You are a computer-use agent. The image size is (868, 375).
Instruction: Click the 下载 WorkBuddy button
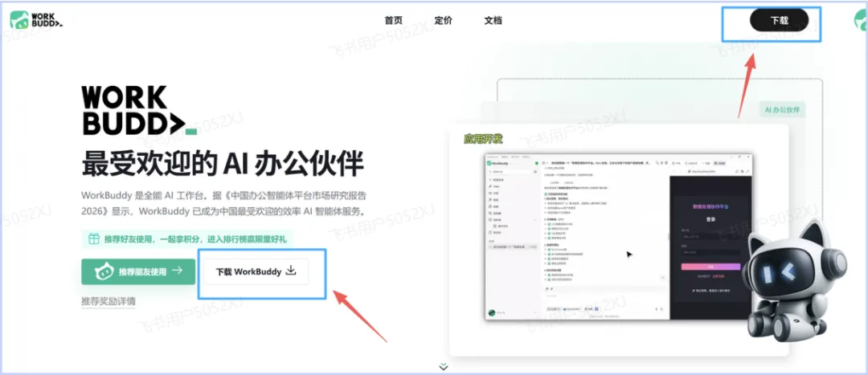(256, 271)
